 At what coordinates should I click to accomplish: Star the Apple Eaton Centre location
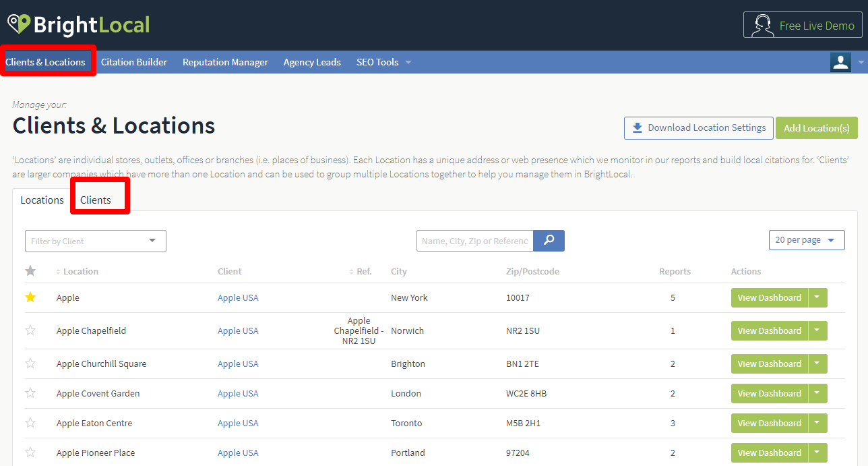point(30,423)
